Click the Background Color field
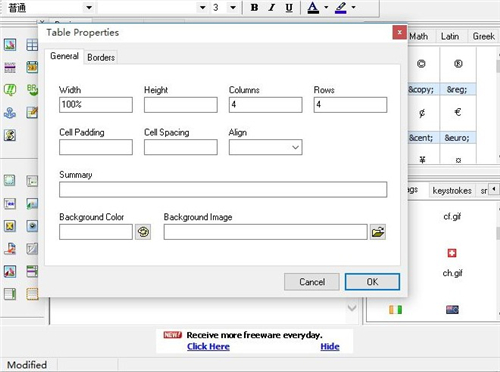 pyautogui.click(x=96, y=232)
